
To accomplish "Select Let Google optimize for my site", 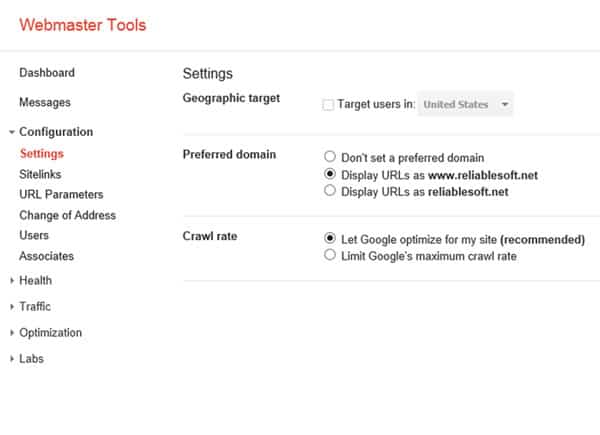I will click(x=330, y=240).
